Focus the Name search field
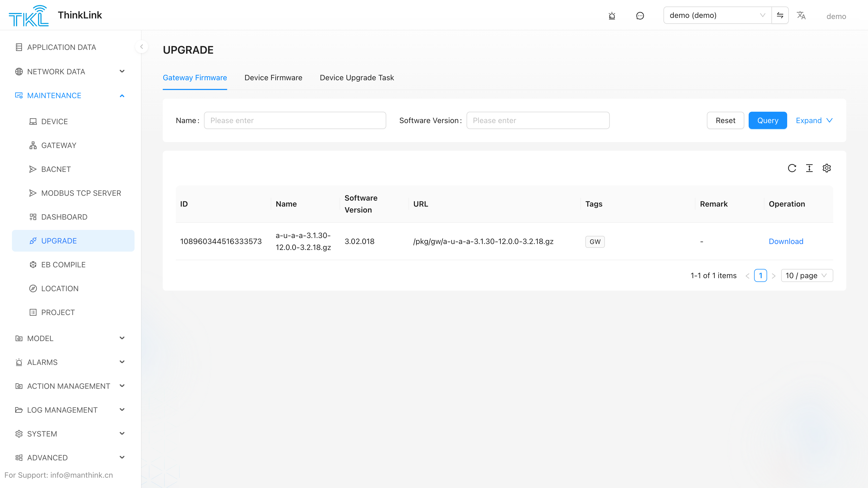 [295, 121]
